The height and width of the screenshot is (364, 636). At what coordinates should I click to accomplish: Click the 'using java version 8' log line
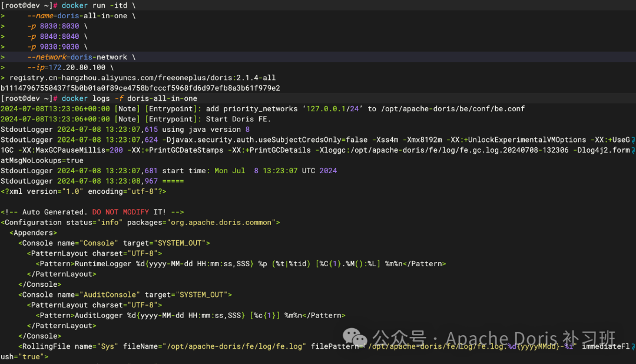pos(125,130)
